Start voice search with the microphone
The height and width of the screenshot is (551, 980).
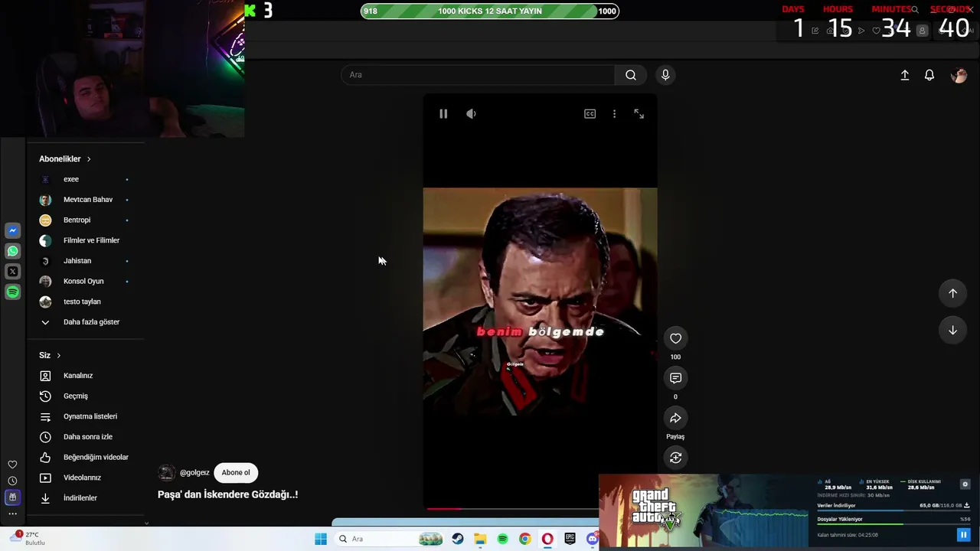[x=665, y=75]
